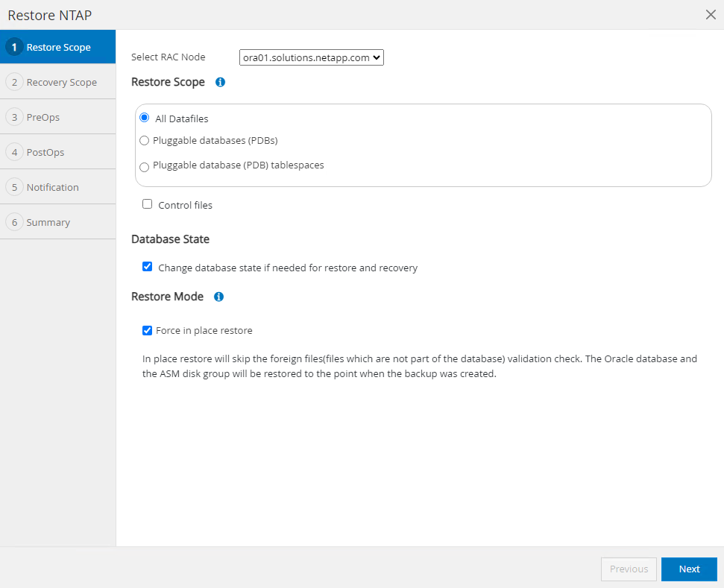Select Pluggable database (PDB) tablespaces option
Viewport: 724px width, 588px height.
coord(145,167)
